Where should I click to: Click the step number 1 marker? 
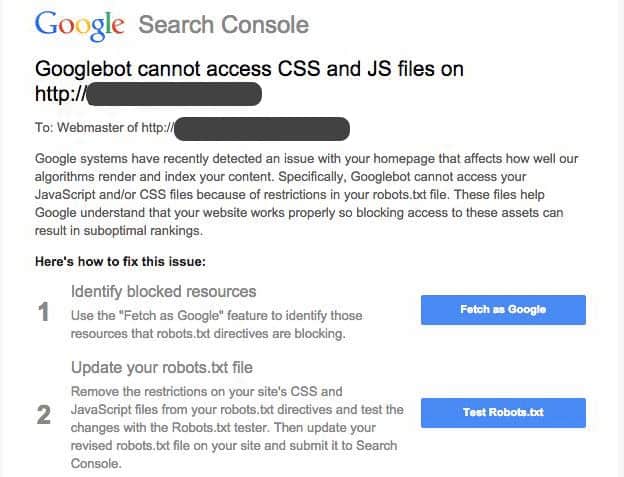[x=43, y=313]
